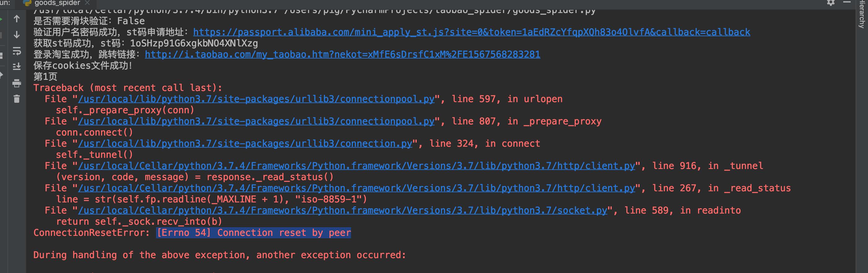Open connectionpool.py line 807 from traceback
868x273 pixels.
[256, 121]
